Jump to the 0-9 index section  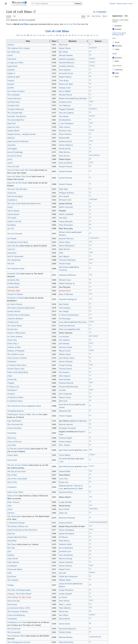[18, 36]
